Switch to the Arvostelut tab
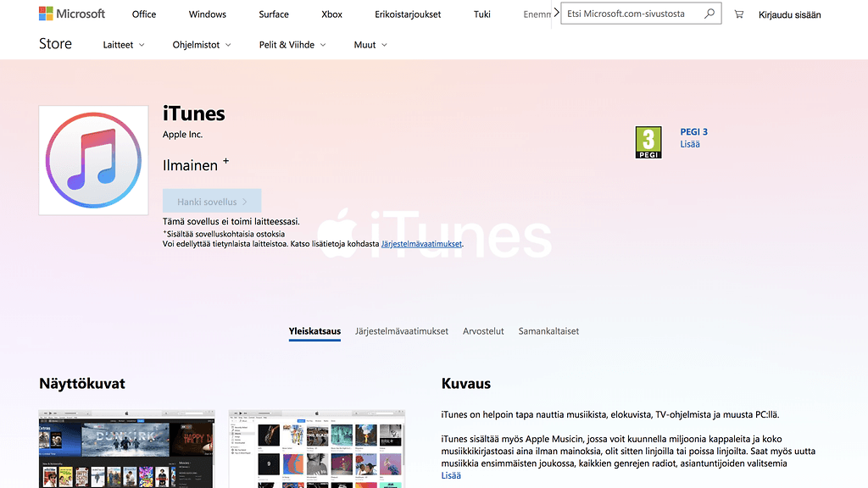This screenshot has width=868, height=488. (483, 331)
